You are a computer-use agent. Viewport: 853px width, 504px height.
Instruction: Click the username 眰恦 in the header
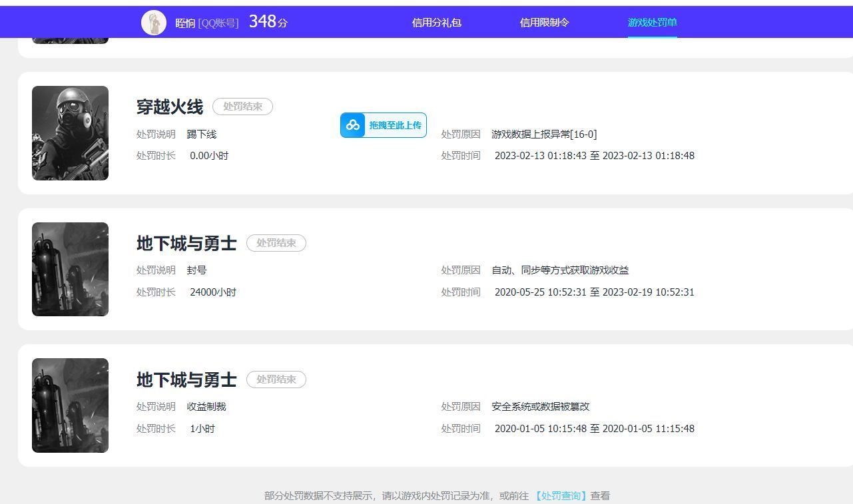[x=184, y=23]
